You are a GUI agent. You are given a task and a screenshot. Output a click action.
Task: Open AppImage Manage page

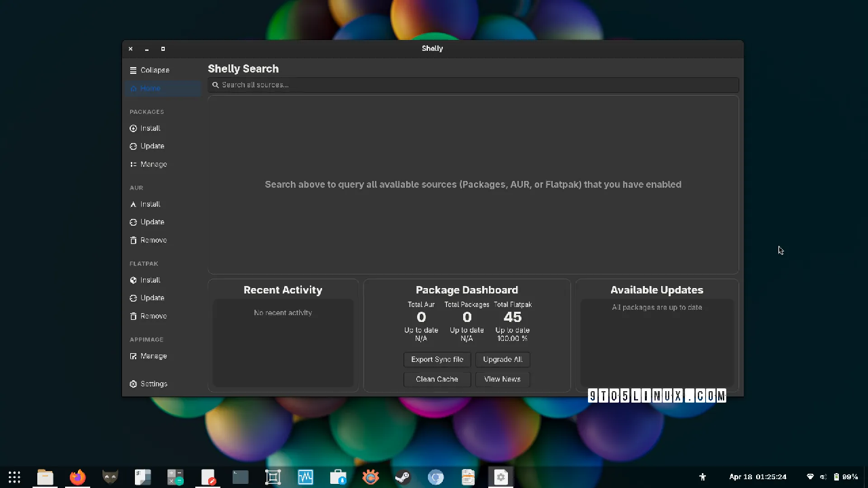click(153, 357)
